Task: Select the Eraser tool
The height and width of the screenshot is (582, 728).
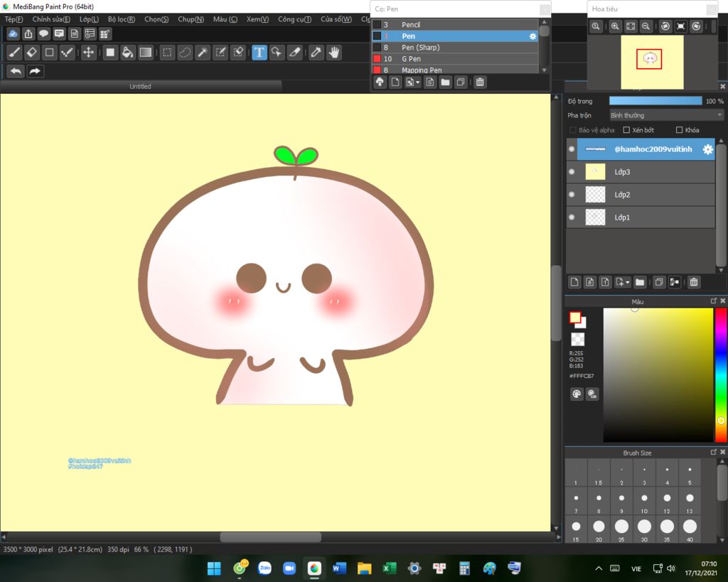Action: (32, 53)
